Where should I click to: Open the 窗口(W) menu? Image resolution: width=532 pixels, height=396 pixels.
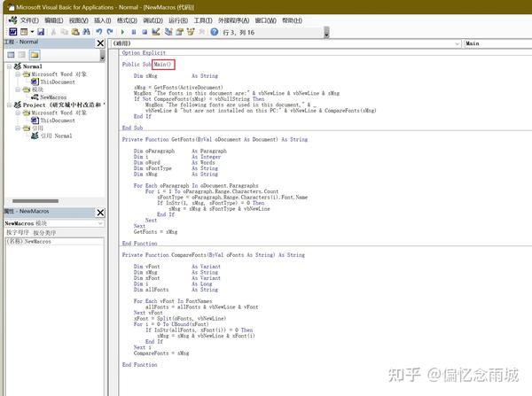coord(266,20)
